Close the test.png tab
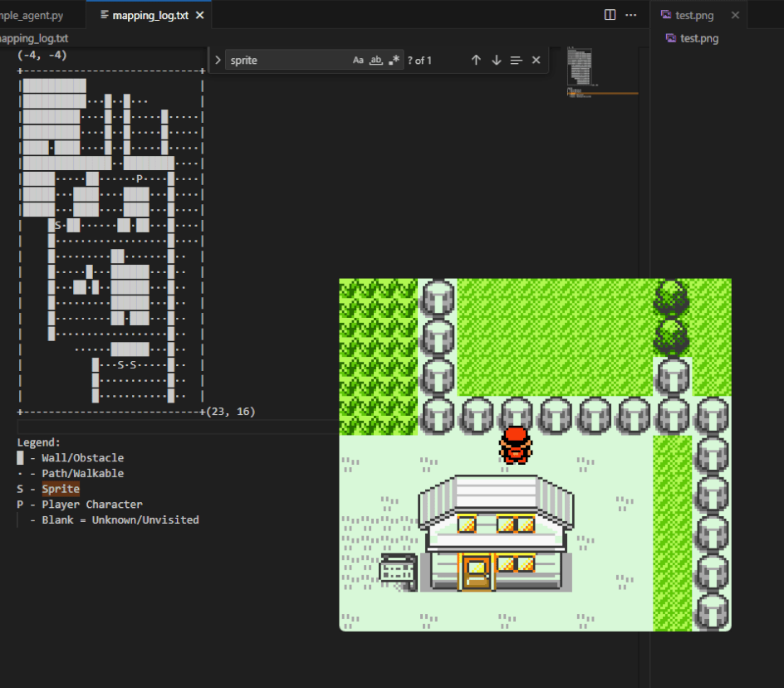 coord(734,16)
